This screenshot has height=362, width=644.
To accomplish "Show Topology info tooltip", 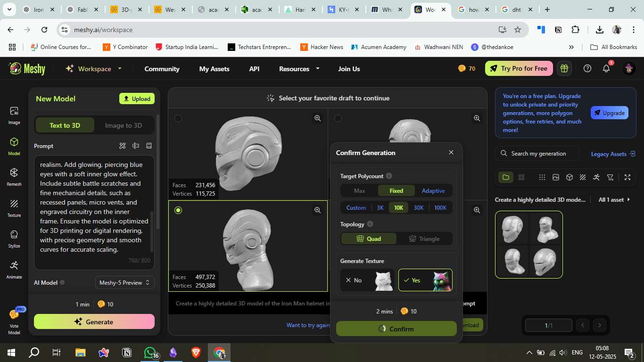I will [370, 224].
